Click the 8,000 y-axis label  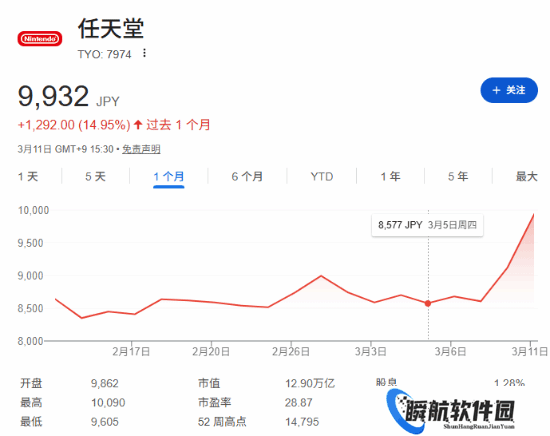point(31,341)
